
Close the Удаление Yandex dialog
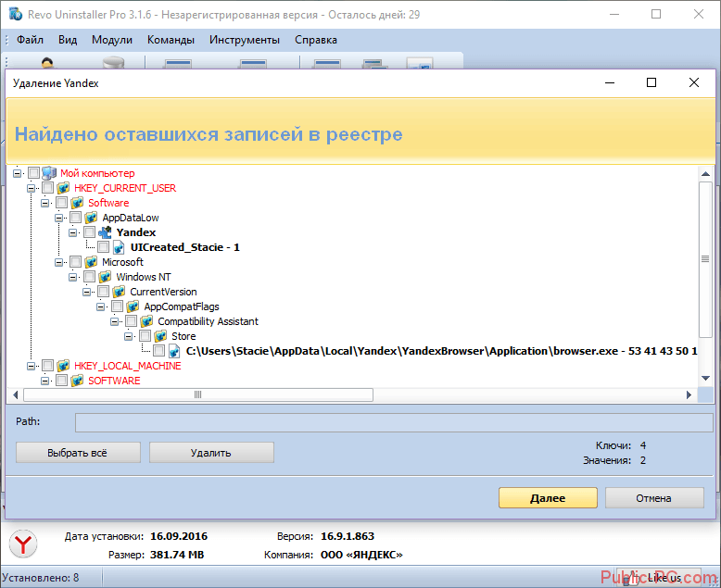tap(694, 82)
